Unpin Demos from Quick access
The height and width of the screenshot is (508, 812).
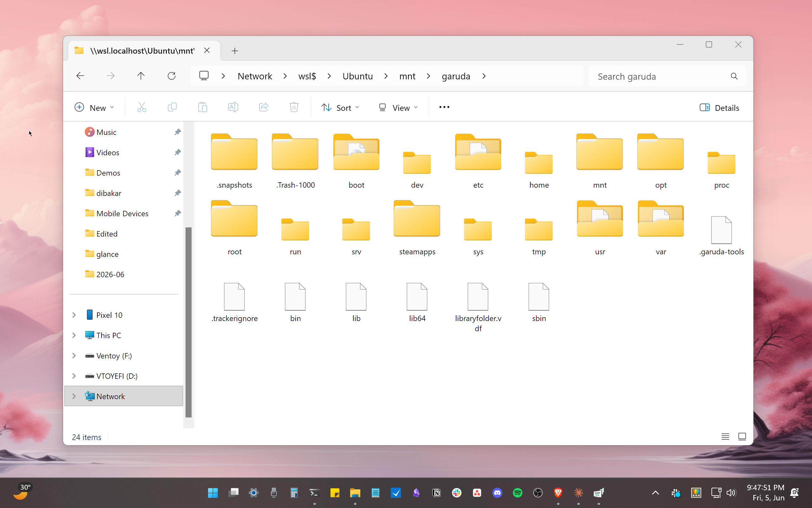(178, 173)
